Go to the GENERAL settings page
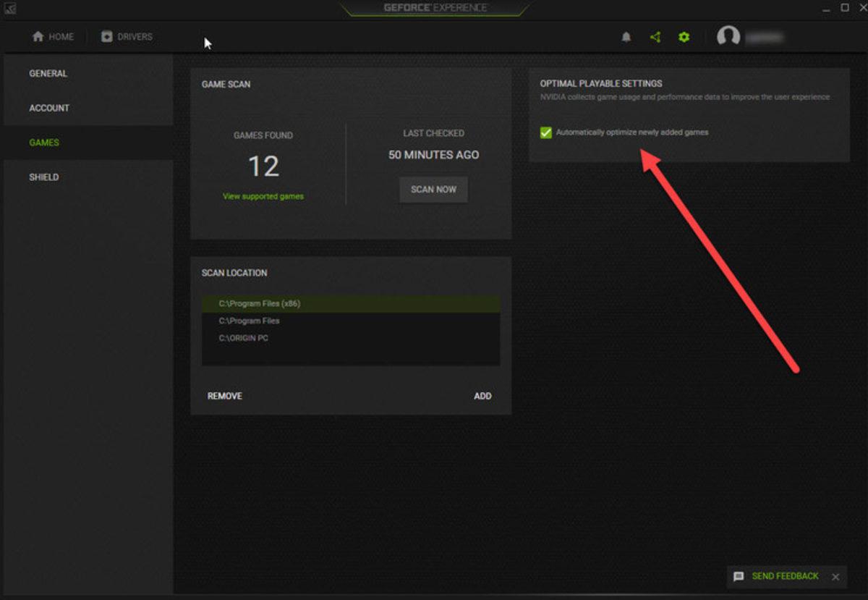 pyautogui.click(x=48, y=73)
